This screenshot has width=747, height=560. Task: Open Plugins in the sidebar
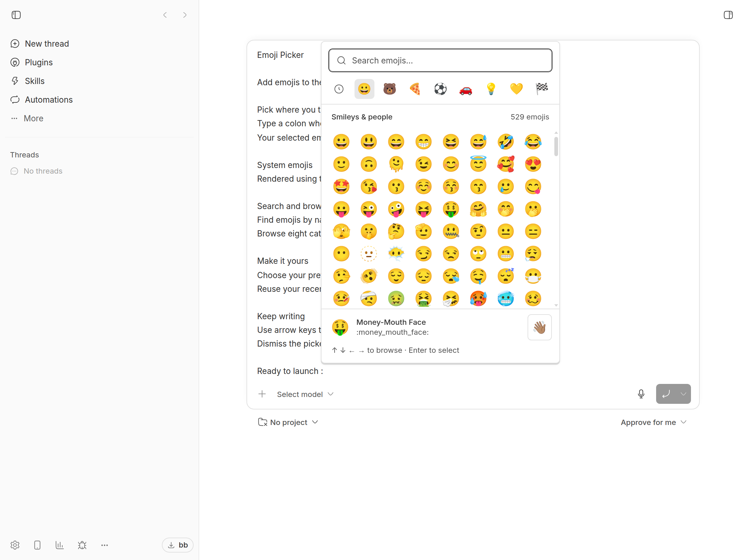pyautogui.click(x=32, y=63)
